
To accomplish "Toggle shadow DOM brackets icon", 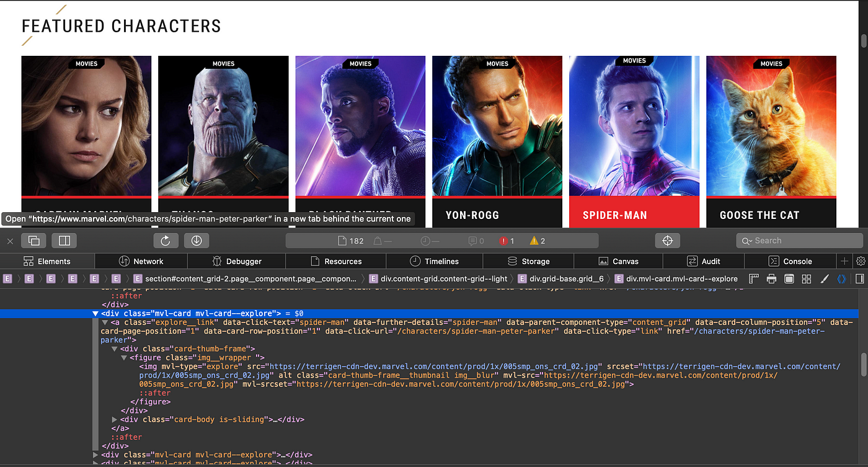I will pos(841,279).
